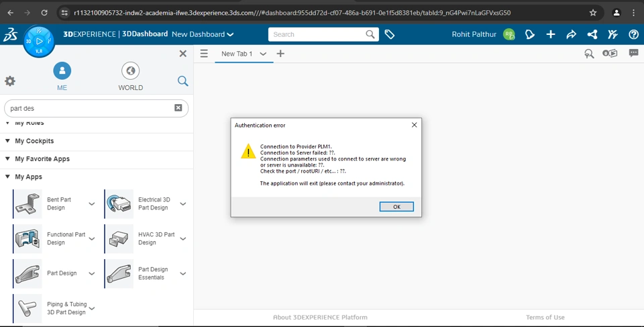
Task: Click the plus Add icon in header
Action: click(550, 34)
